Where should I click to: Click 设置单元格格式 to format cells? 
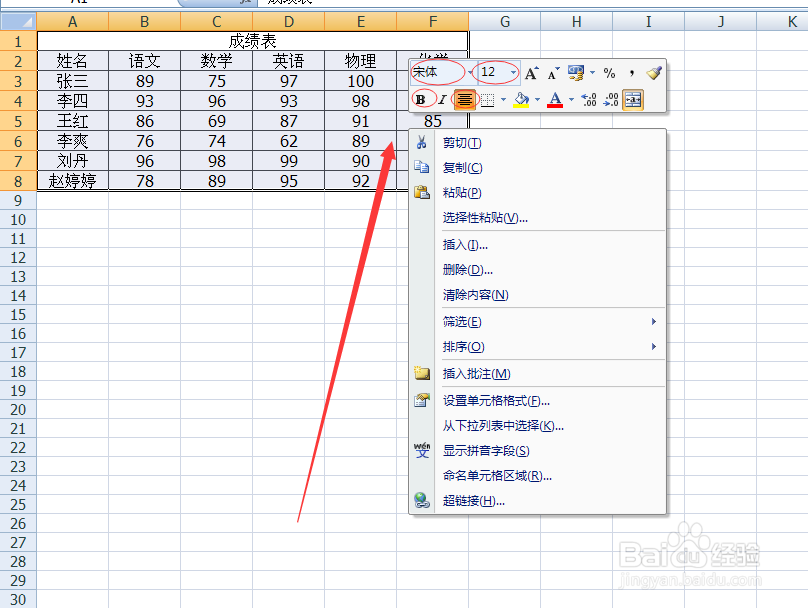(490, 400)
